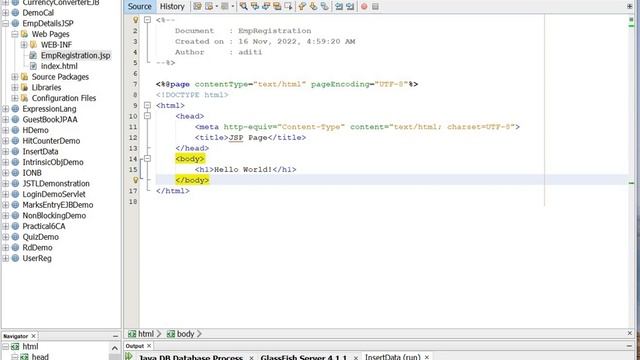Select LoginDemoServlet project
640x360 pixels.
point(54,194)
